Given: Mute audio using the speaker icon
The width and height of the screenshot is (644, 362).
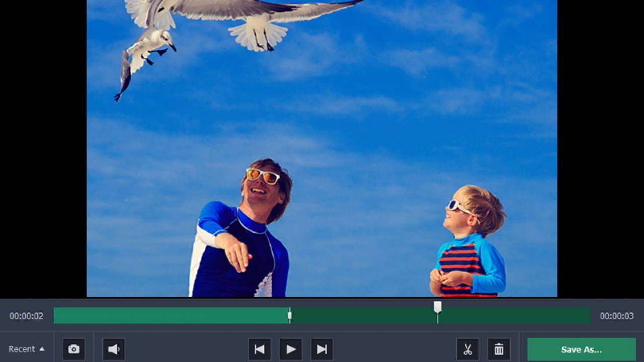Looking at the screenshot, I should tap(114, 349).
